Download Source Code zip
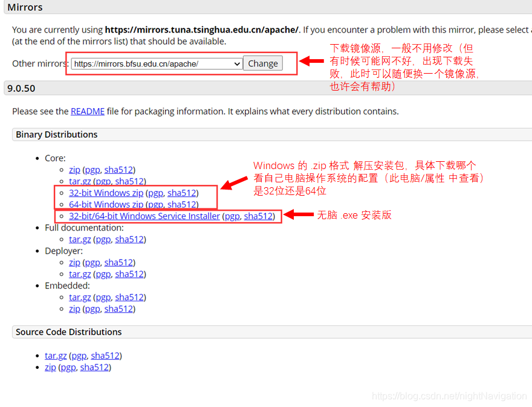The height and width of the screenshot is (407, 532). (x=50, y=367)
